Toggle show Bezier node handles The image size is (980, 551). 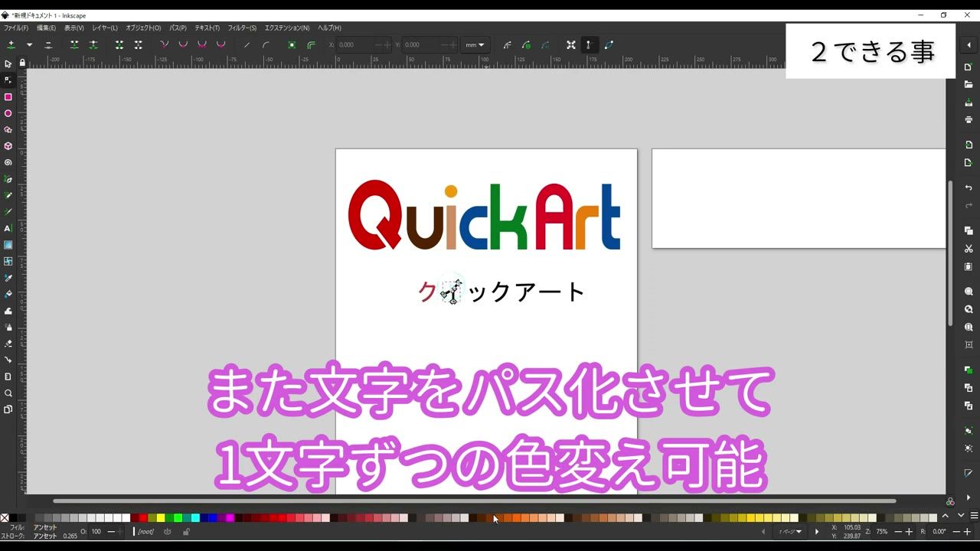coord(589,45)
